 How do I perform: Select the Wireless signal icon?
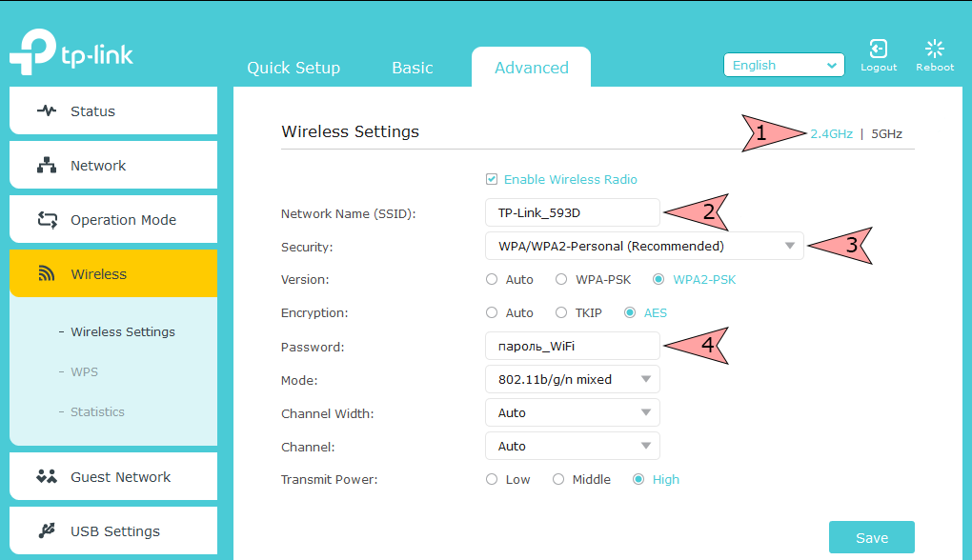(45, 273)
